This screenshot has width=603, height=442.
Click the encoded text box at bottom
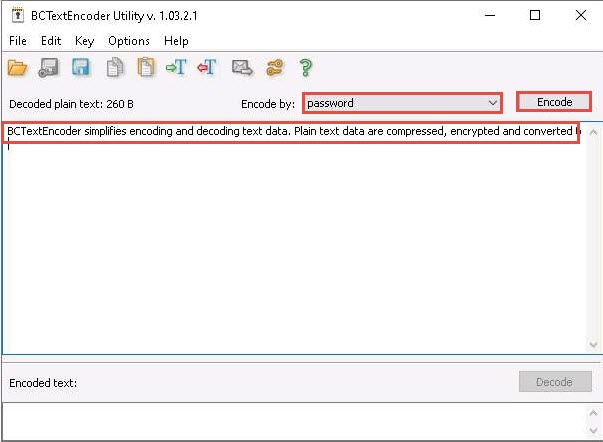click(x=300, y=420)
